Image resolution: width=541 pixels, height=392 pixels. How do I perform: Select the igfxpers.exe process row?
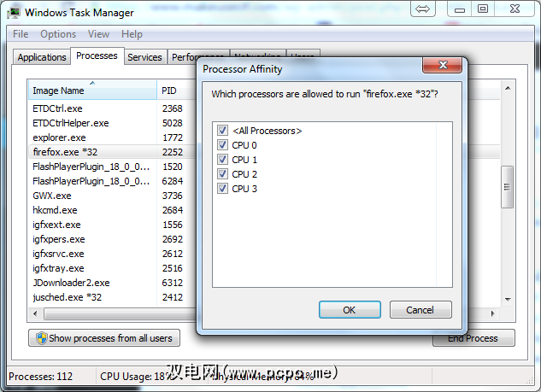[112, 239]
